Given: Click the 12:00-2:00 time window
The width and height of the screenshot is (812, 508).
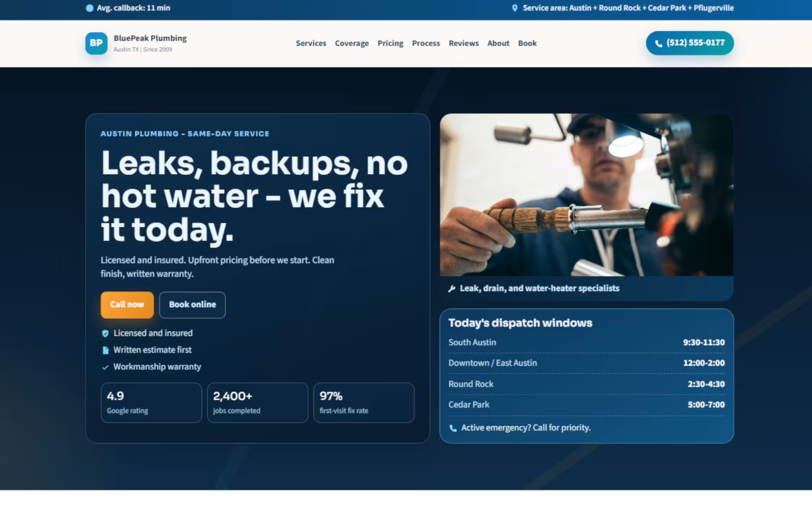Looking at the screenshot, I should 704,363.
